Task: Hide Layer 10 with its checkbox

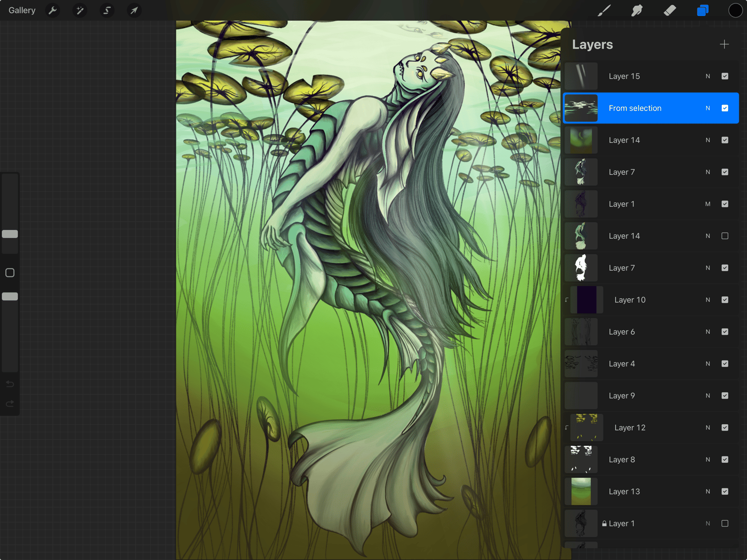Action: (x=725, y=300)
